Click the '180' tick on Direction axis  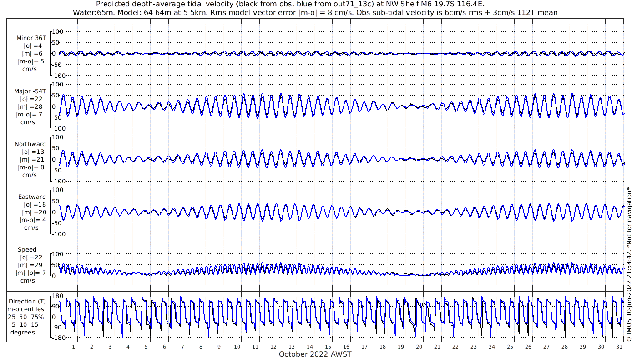[57, 296]
